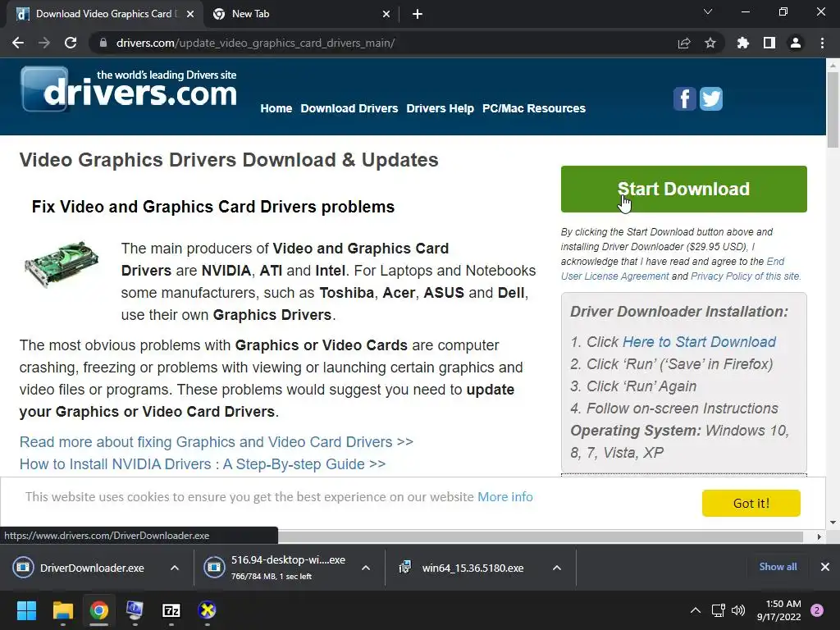Close the New Tab tab
This screenshot has width=840, height=630.
coord(386,15)
